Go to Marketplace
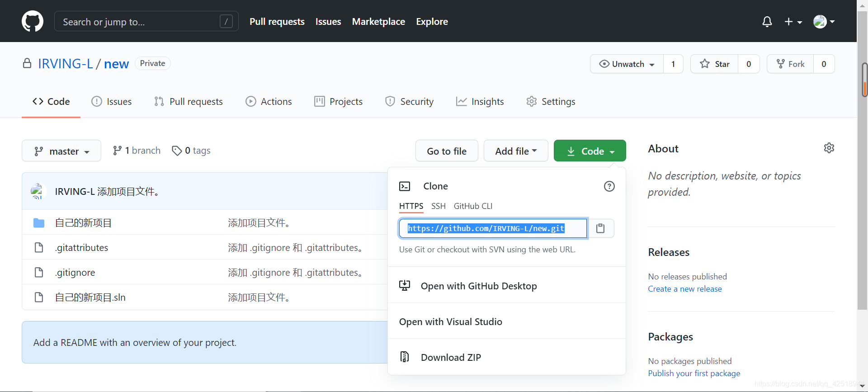The width and height of the screenshot is (868, 392). click(378, 22)
